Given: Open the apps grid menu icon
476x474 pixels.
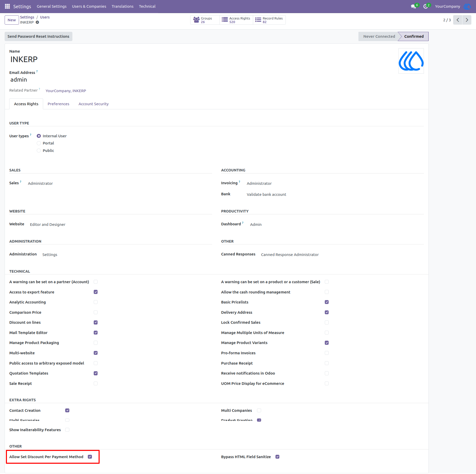Looking at the screenshot, I should click(7, 6).
